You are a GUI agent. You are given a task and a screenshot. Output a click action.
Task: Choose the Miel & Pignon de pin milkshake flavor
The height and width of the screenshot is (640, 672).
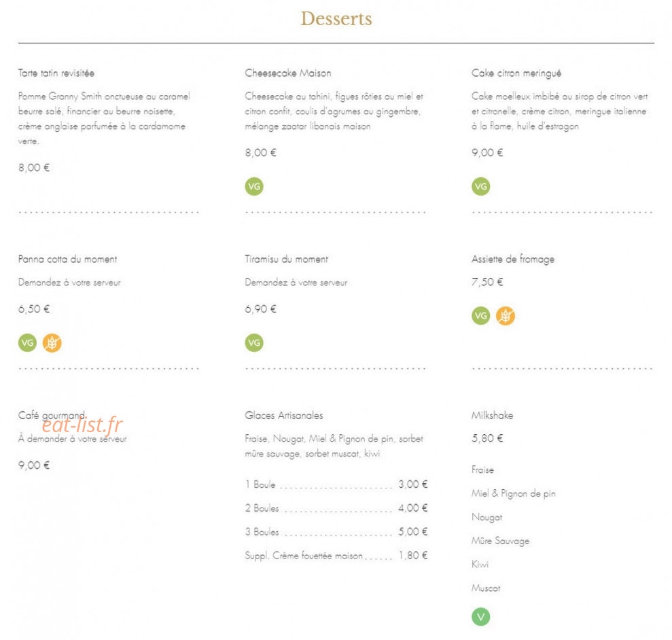click(514, 494)
